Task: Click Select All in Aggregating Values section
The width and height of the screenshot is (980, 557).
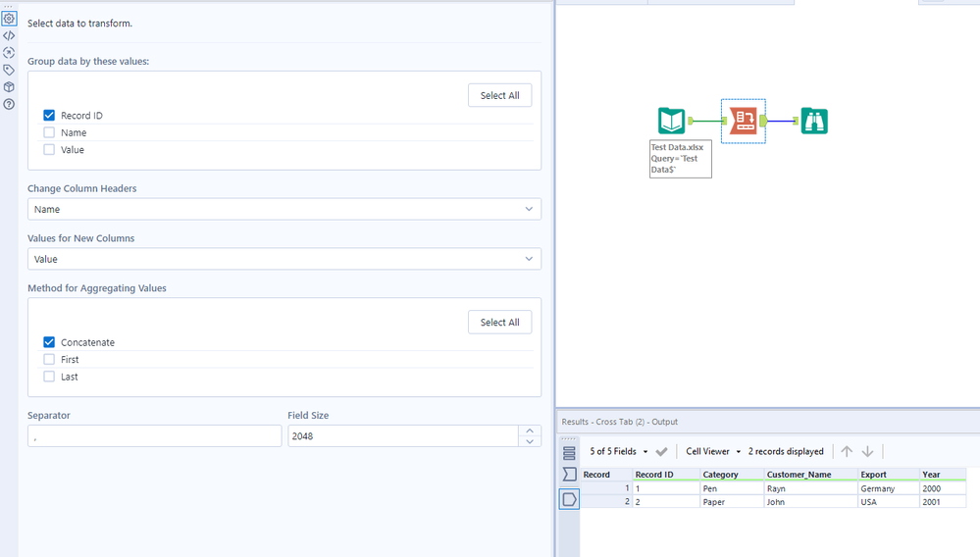Action: 500,323
